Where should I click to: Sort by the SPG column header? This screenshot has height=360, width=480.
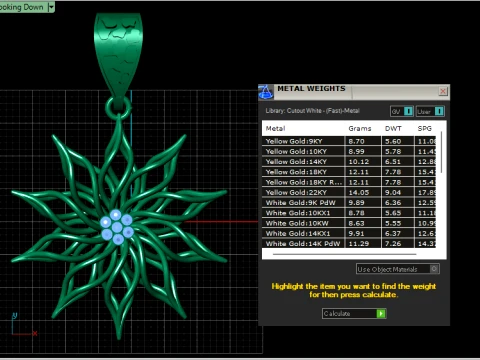pos(424,129)
